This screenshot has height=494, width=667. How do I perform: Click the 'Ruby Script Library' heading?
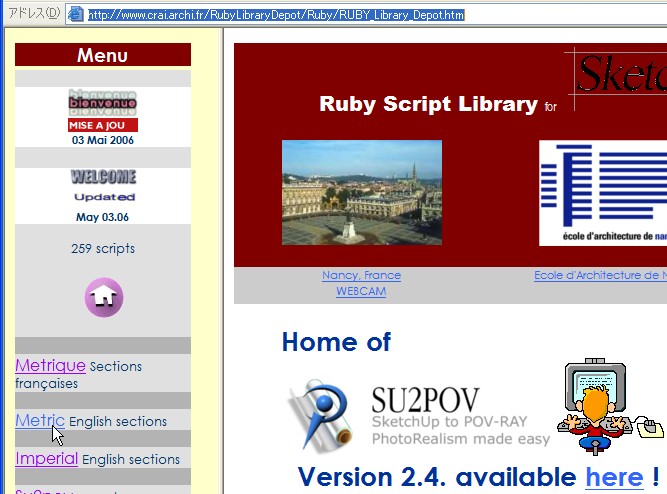(x=428, y=104)
